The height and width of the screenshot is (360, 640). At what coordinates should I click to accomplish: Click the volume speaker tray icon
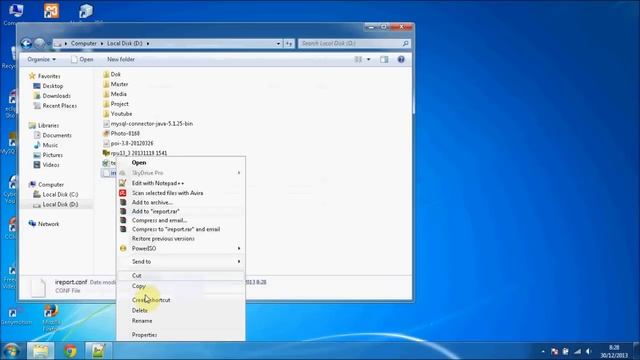(588, 351)
